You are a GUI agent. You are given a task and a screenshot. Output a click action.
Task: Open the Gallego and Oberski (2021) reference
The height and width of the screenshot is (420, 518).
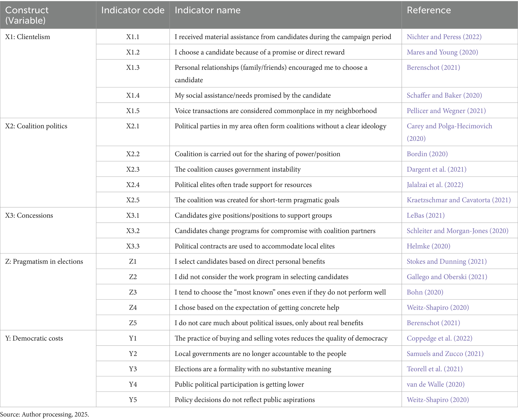tap(447, 277)
